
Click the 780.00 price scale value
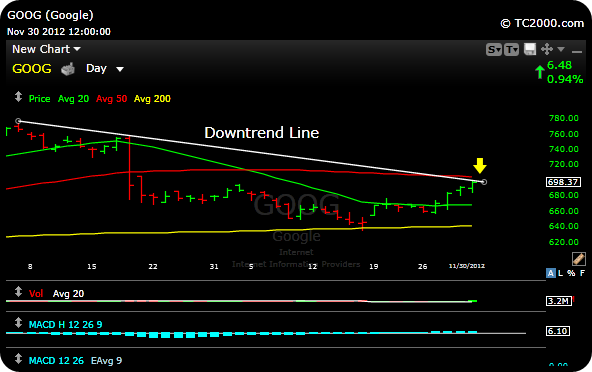pos(564,118)
